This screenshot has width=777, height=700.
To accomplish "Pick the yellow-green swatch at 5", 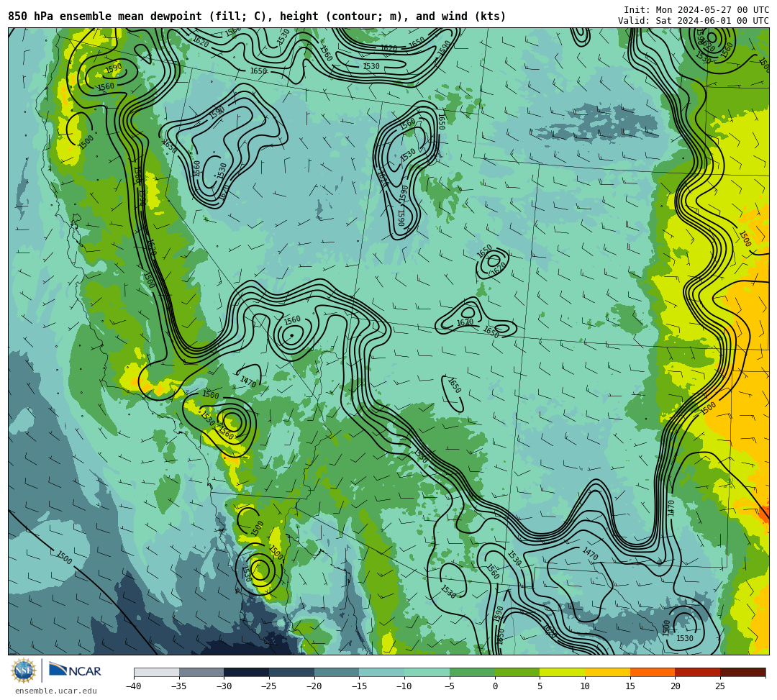I will [563, 672].
